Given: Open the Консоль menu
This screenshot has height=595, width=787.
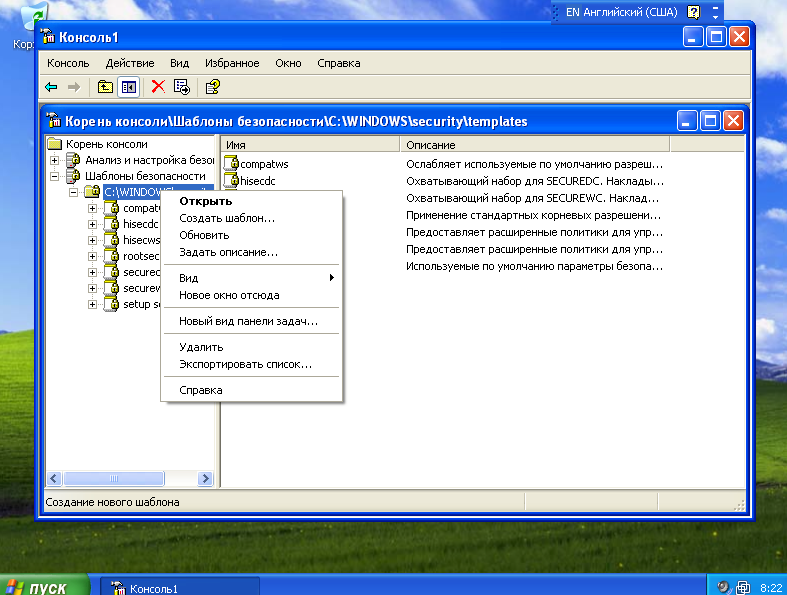Looking at the screenshot, I should coord(68,63).
